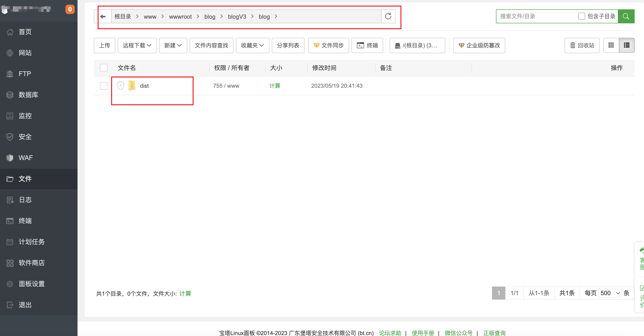
Task: Click 退出 logout in sidebar
Action: pyautogui.click(x=39, y=305)
